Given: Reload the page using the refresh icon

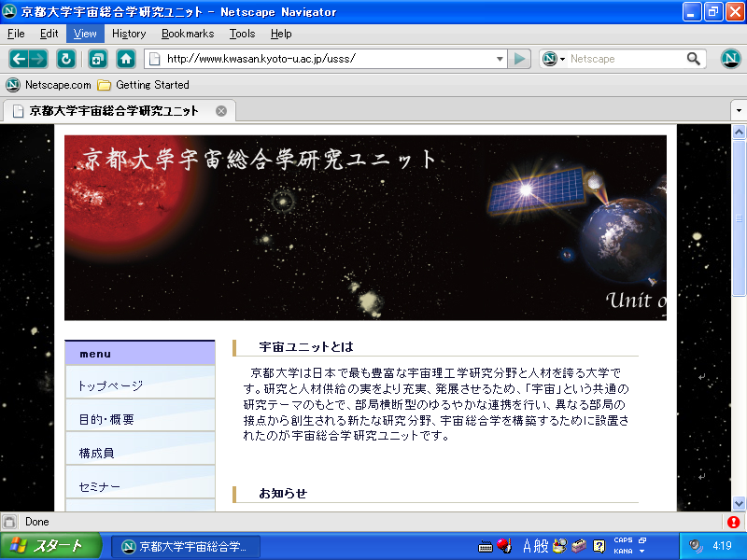Looking at the screenshot, I should point(65,59).
